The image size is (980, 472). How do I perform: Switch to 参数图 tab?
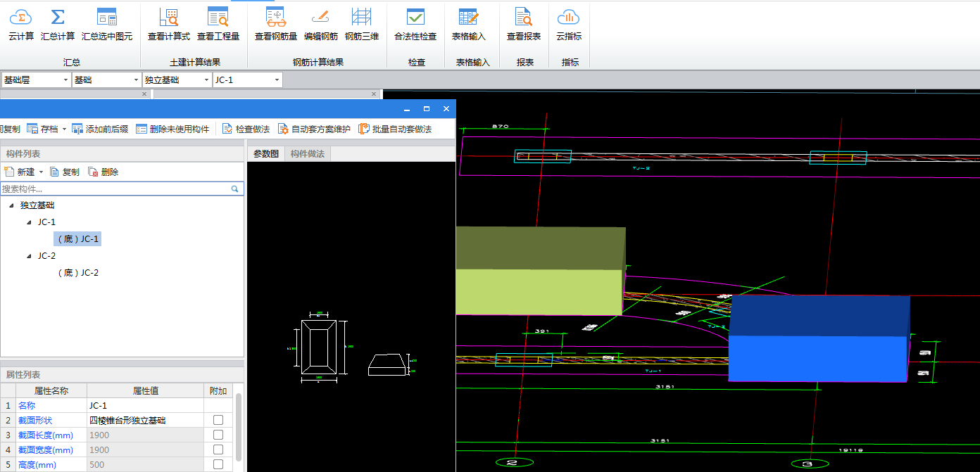266,153
